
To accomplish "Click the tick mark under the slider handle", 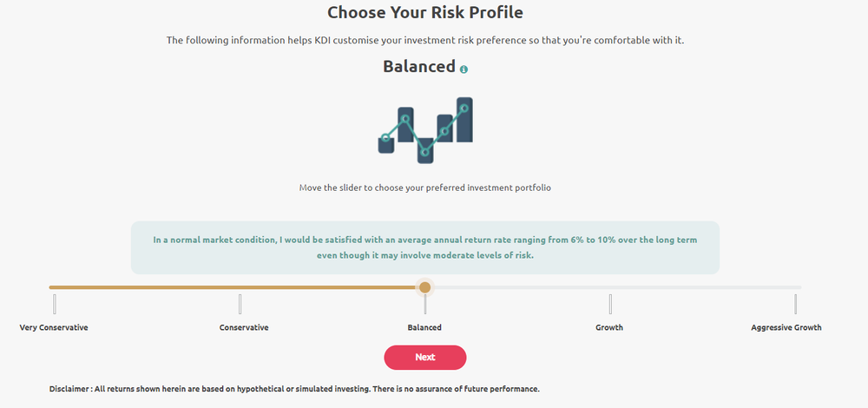I will [424, 306].
